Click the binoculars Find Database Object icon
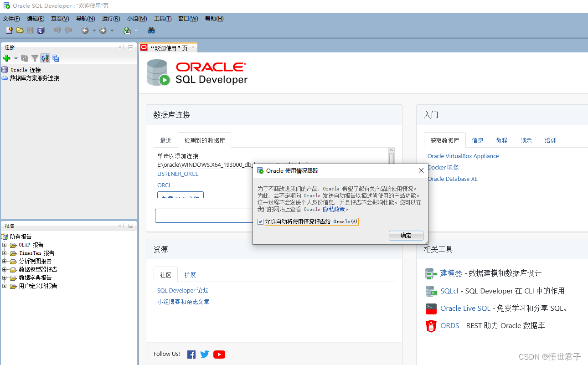The height and width of the screenshot is (365, 588). (x=151, y=30)
